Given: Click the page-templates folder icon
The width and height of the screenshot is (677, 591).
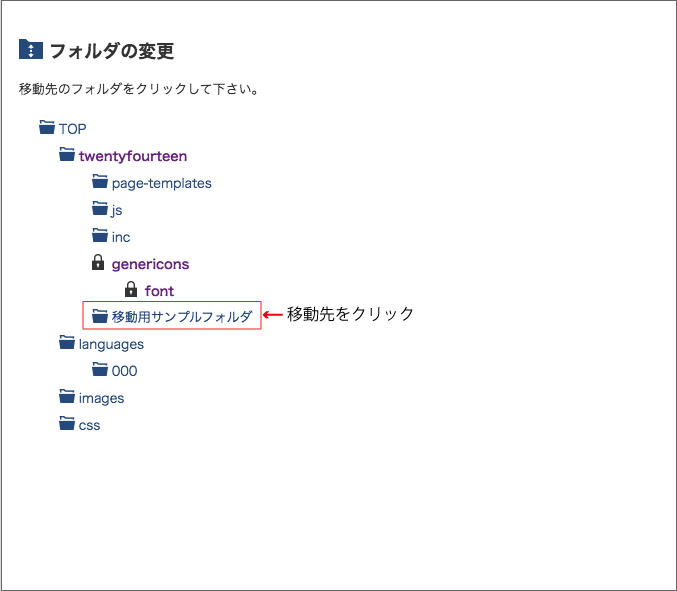Looking at the screenshot, I should click(x=100, y=181).
